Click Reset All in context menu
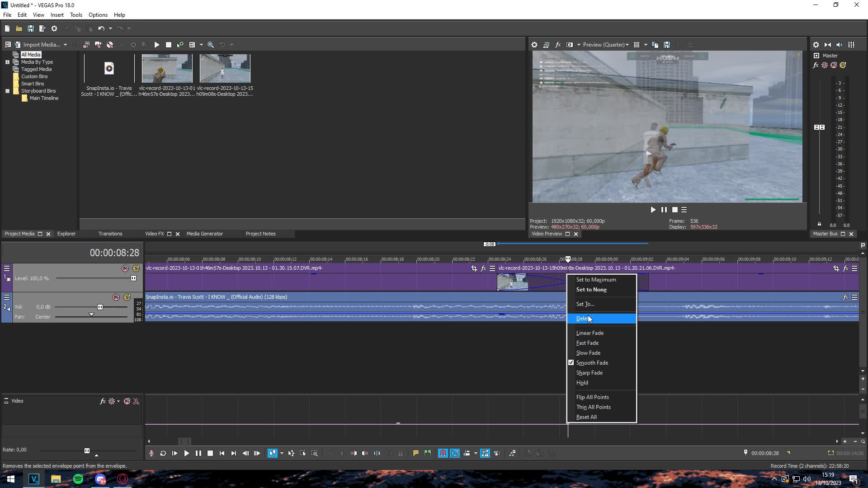 586,417
